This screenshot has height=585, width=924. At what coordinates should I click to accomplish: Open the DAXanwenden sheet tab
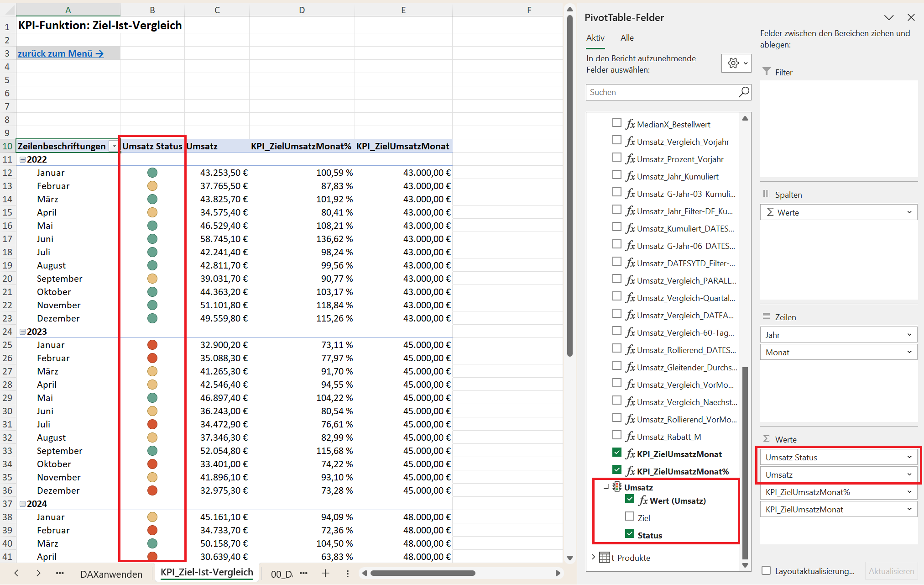point(111,574)
